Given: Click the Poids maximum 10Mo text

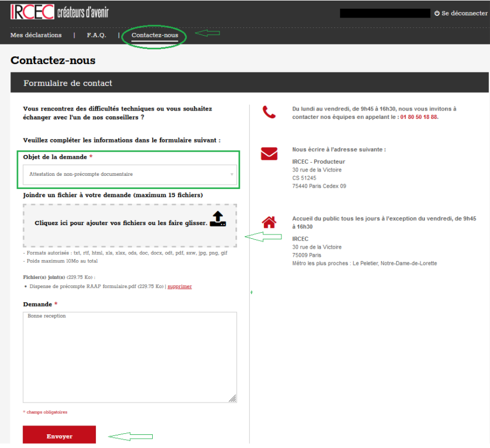Looking at the screenshot, I should [x=60, y=261].
